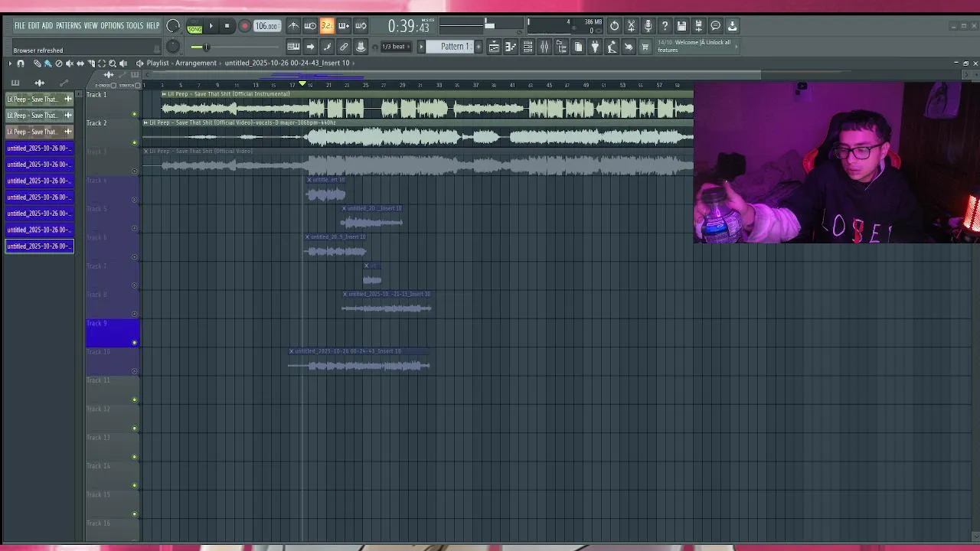The width and height of the screenshot is (980, 551).
Task: Select the Zoom magnifier tool in Playlist
Action: click(112, 64)
